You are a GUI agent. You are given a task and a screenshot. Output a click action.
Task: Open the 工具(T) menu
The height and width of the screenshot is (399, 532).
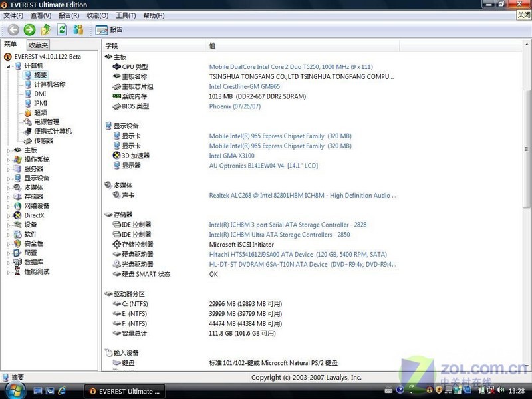coord(126,15)
